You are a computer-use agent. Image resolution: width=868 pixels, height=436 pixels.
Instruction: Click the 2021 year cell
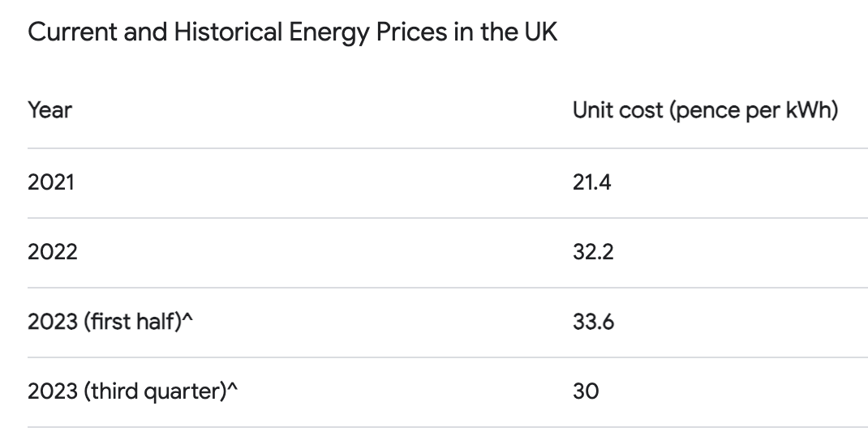[50, 182]
